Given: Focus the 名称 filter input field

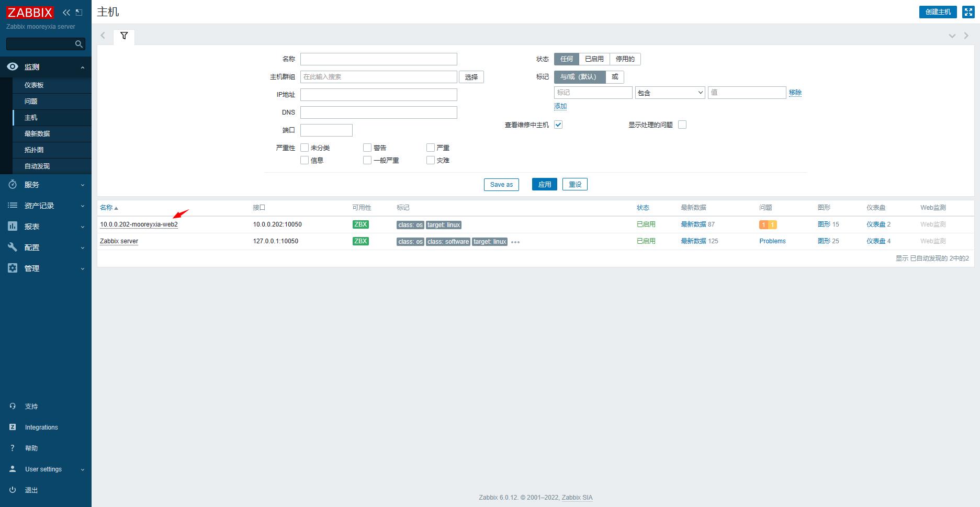Looking at the screenshot, I should (379, 59).
